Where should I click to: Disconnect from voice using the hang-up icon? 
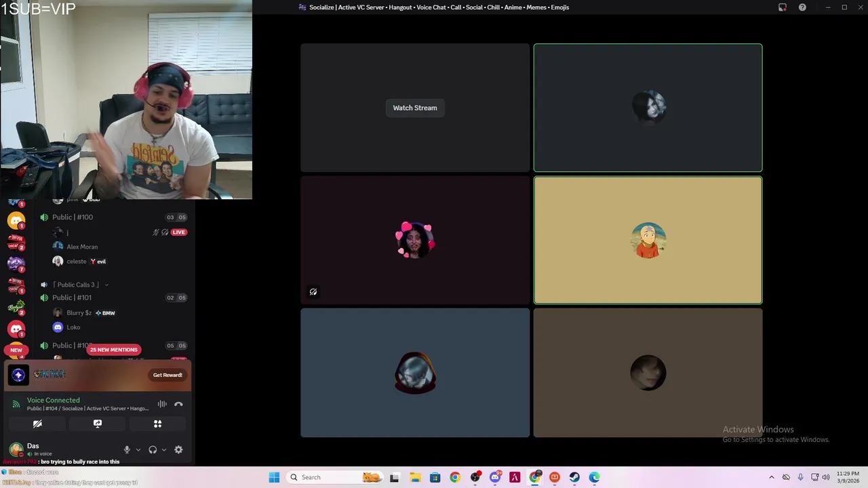178,404
